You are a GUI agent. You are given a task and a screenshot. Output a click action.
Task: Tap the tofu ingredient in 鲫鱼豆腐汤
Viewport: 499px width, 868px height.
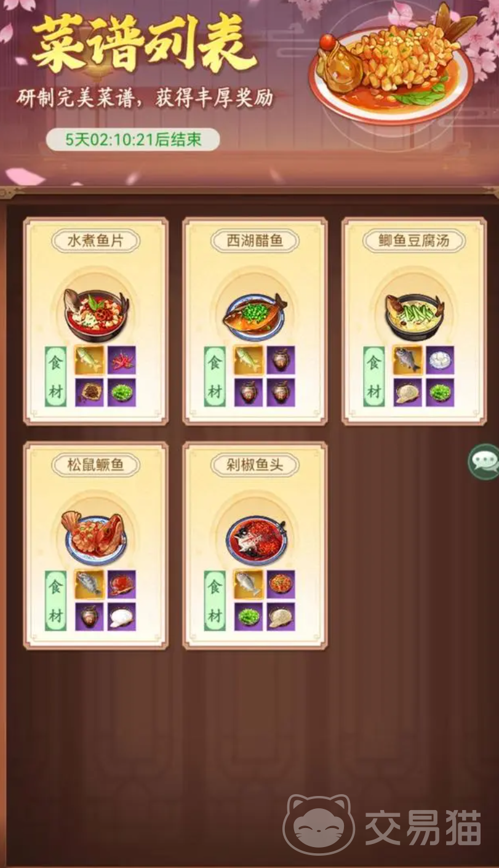pyautogui.click(x=440, y=360)
